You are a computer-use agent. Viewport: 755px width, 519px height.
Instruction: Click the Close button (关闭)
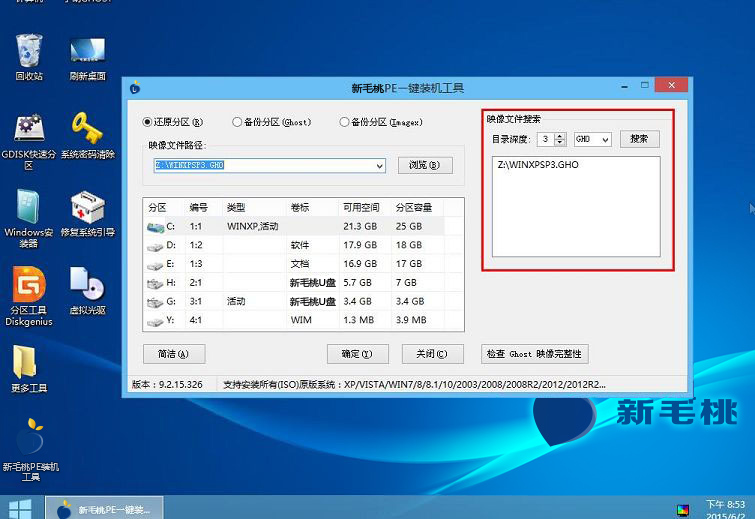click(432, 354)
